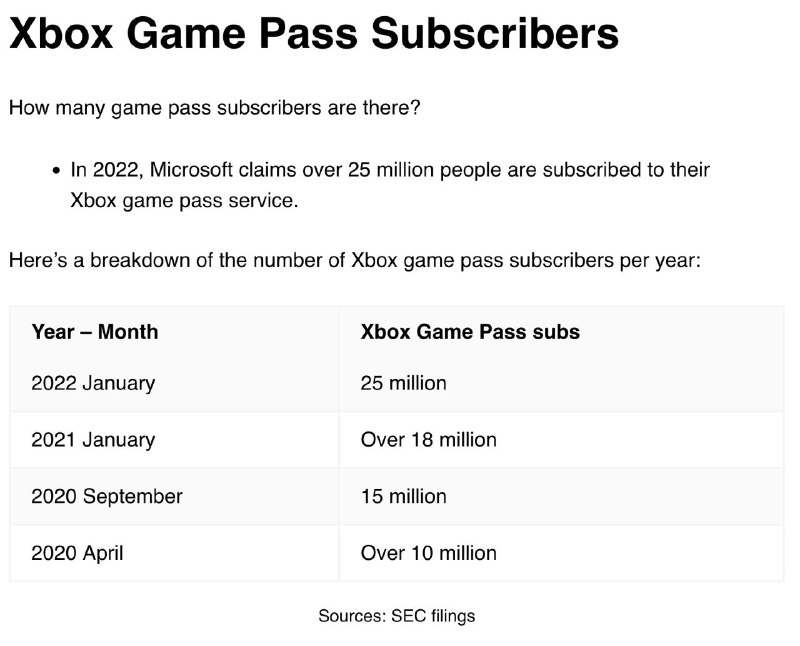The width and height of the screenshot is (800, 646).
Task: Click the bullet point marker
Action: (x=56, y=170)
